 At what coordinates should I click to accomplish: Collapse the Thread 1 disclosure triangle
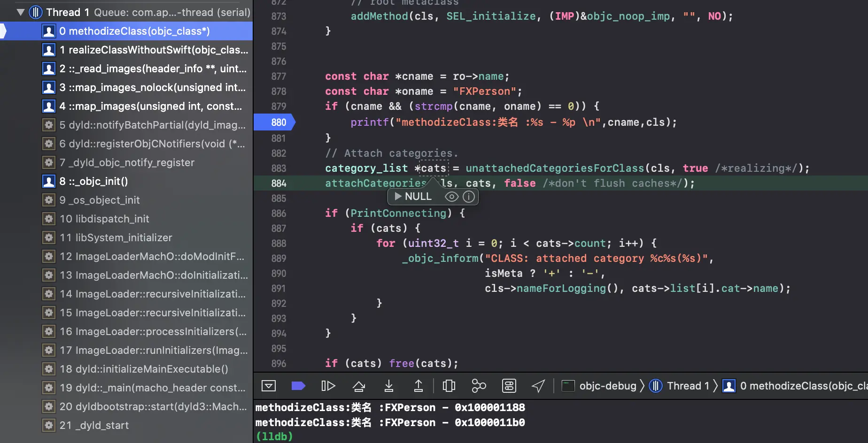(x=20, y=12)
